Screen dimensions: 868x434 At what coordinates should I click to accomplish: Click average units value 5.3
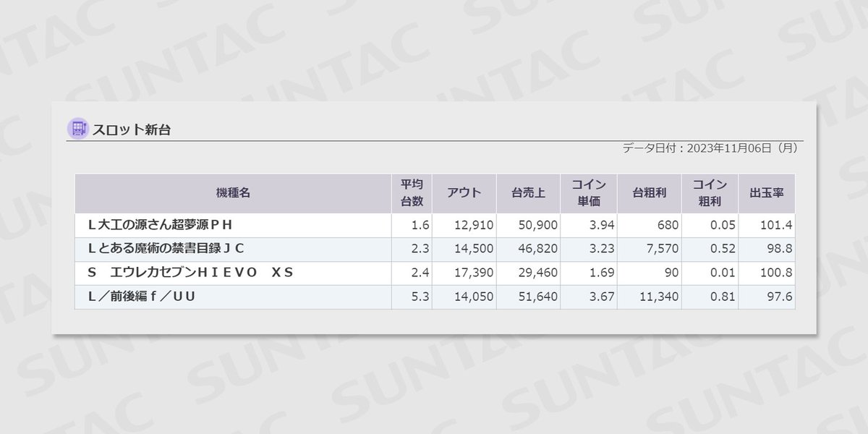click(420, 297)
